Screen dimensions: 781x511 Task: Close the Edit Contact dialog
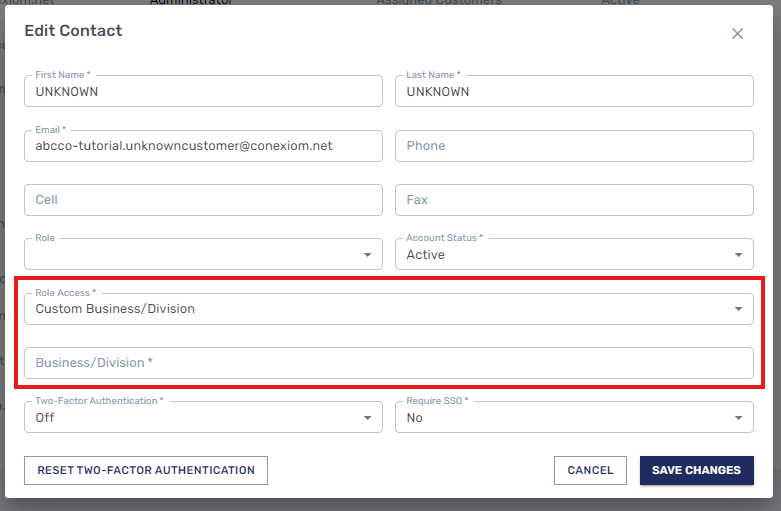click(737, 34)
